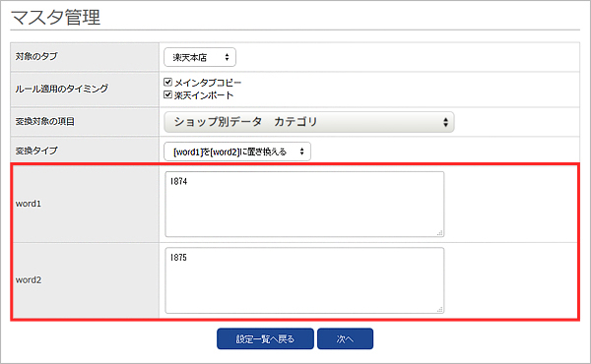The height and width of the screenshot is (364, 591).
Task: Click the マスタ管理 page heading
Action: (56, 18)
